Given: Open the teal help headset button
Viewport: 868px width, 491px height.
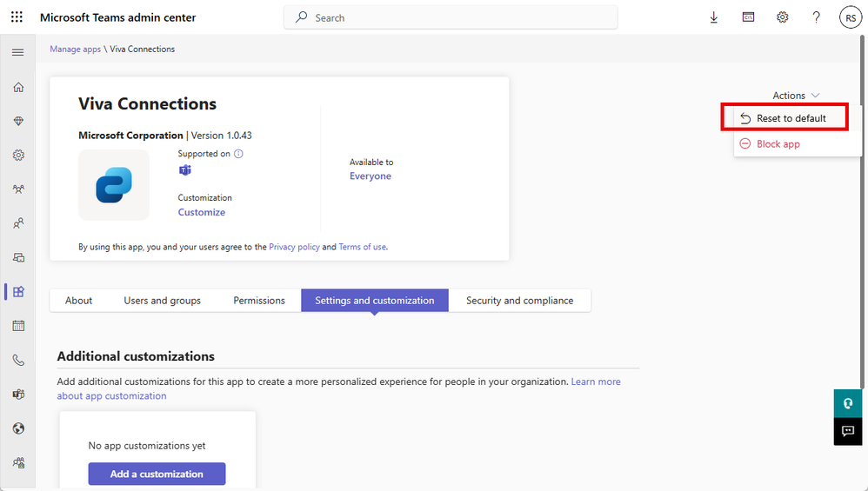Looking at the screenshot, I should pyautogui.click(x=847, y=403).
